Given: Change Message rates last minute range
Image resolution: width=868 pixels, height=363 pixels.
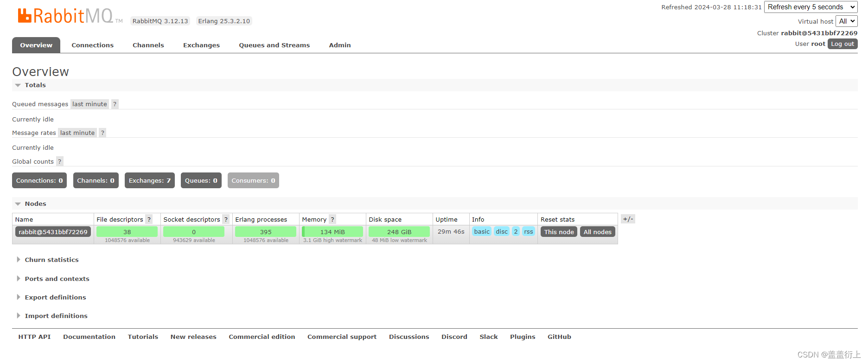Looking at the screenshot, I should [x=77, y=133].
